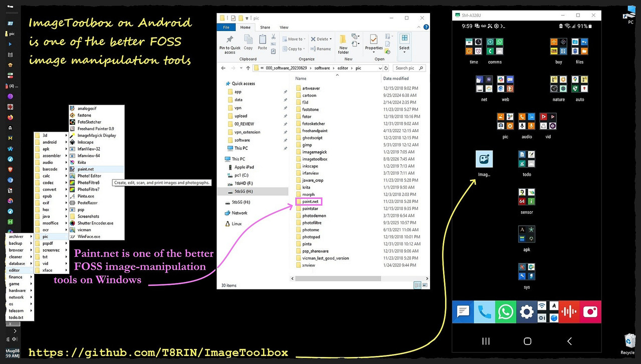Screen dimensions: 641x364
Task: Open the Messages app in phone dock
Action: (x=463, y=312)
